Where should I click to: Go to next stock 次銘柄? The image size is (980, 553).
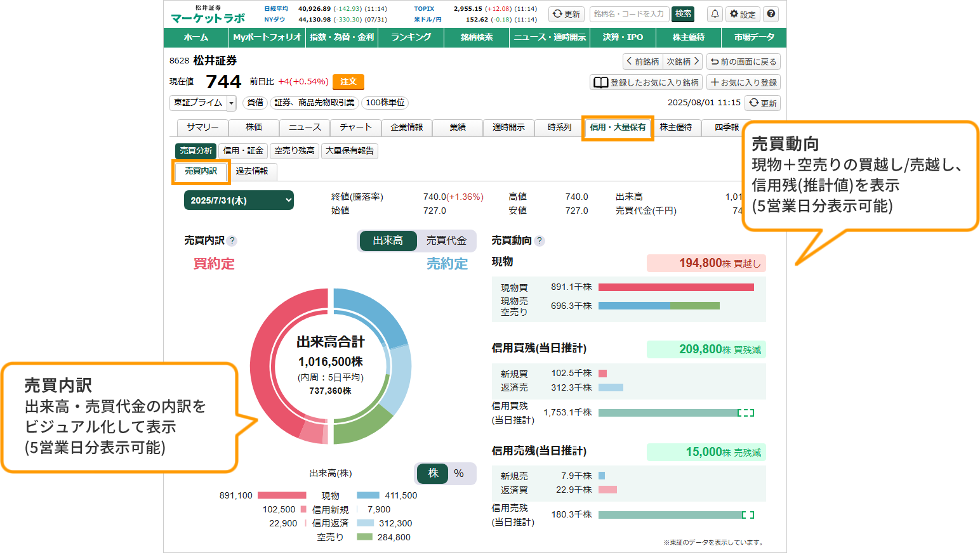point(683,62)
